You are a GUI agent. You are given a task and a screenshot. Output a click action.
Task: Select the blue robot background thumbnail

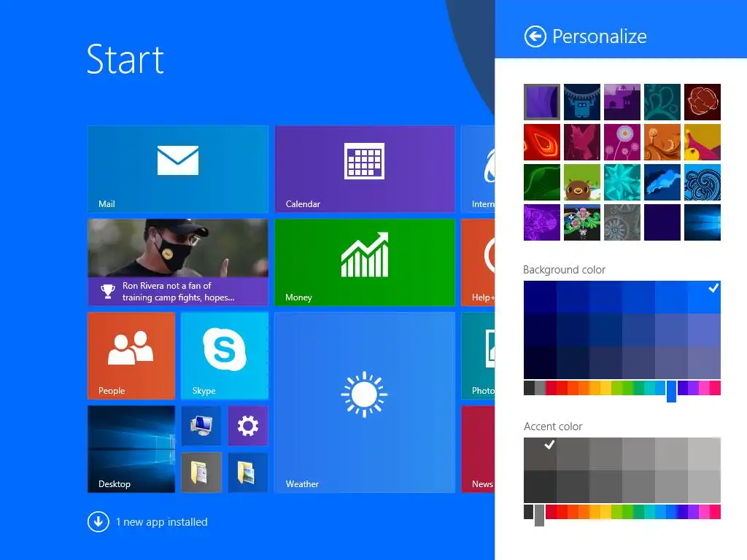[581, 102]
